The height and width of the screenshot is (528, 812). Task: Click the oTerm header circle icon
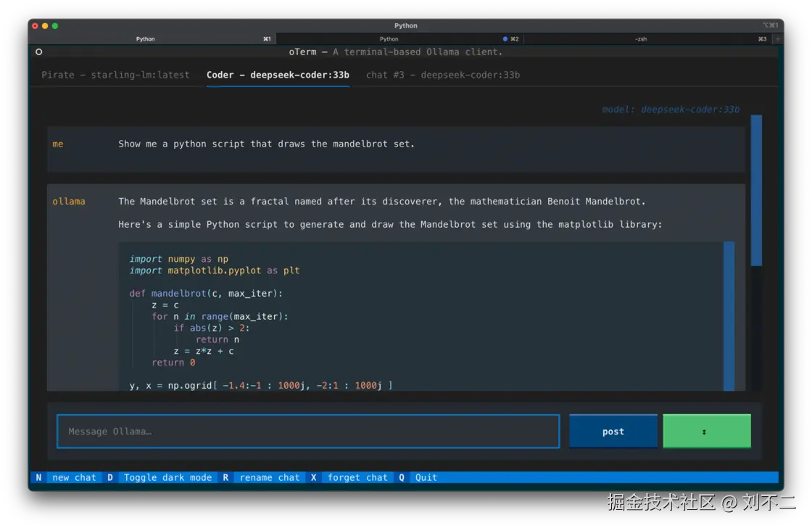coord(39,51)
